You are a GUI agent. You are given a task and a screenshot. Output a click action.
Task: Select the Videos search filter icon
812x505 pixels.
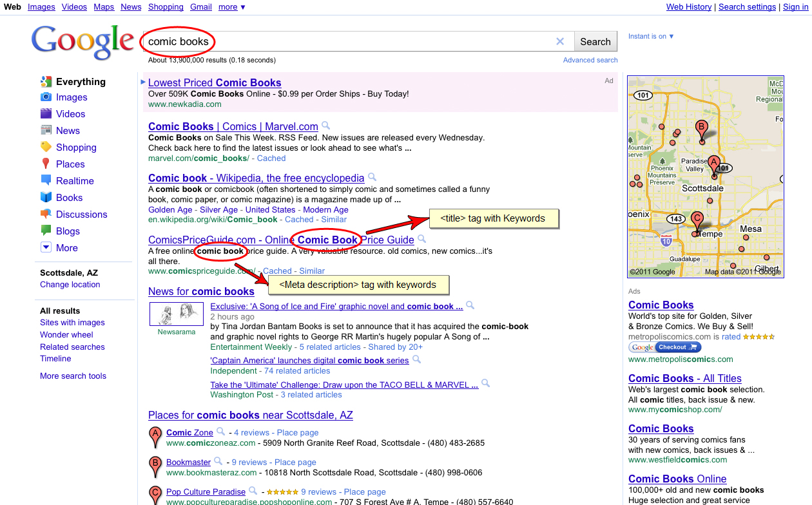[46, 113]
